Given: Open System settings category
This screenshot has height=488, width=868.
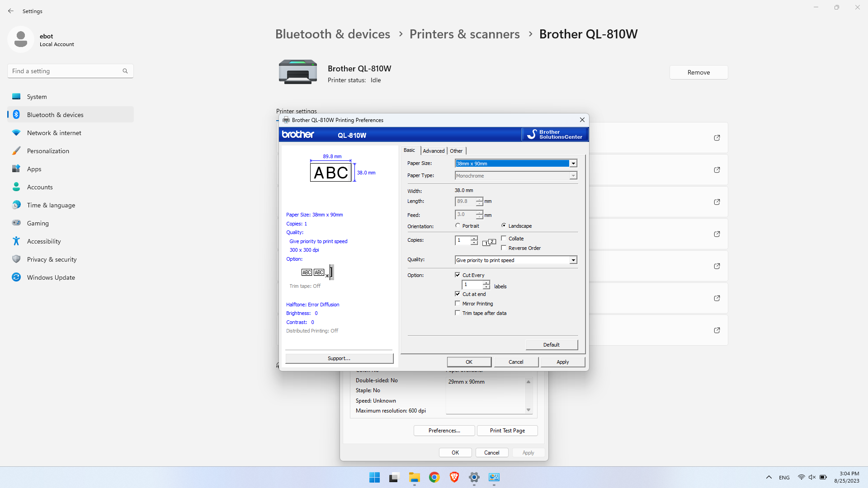Looking at the screenshot, I should [71, 97].
